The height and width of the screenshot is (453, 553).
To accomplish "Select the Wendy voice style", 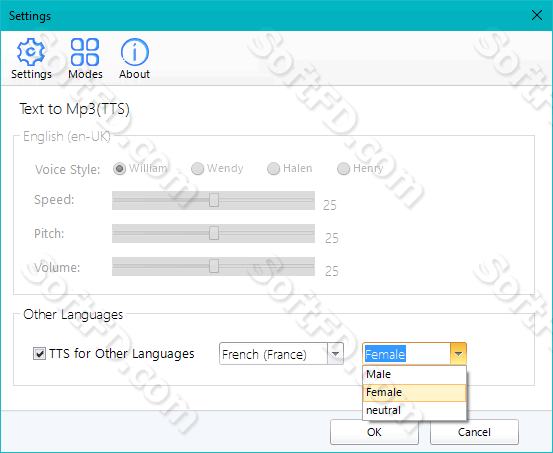I will click(x=197, y=169).
